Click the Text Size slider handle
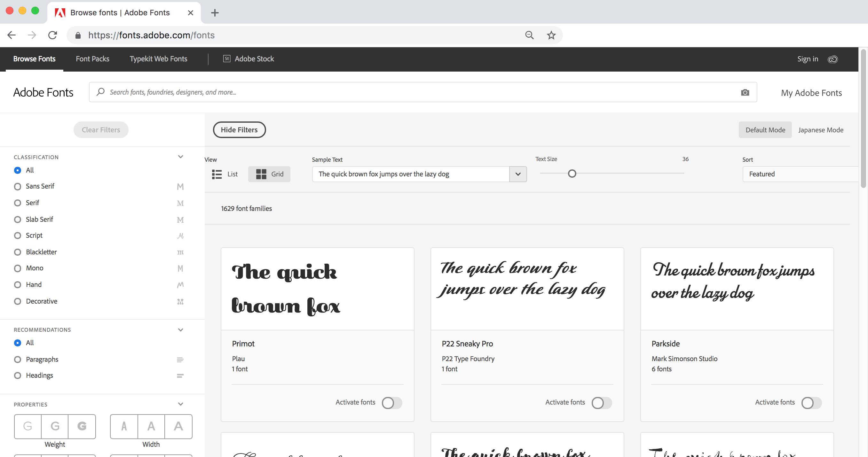868x457 pixels. [572, 174]
